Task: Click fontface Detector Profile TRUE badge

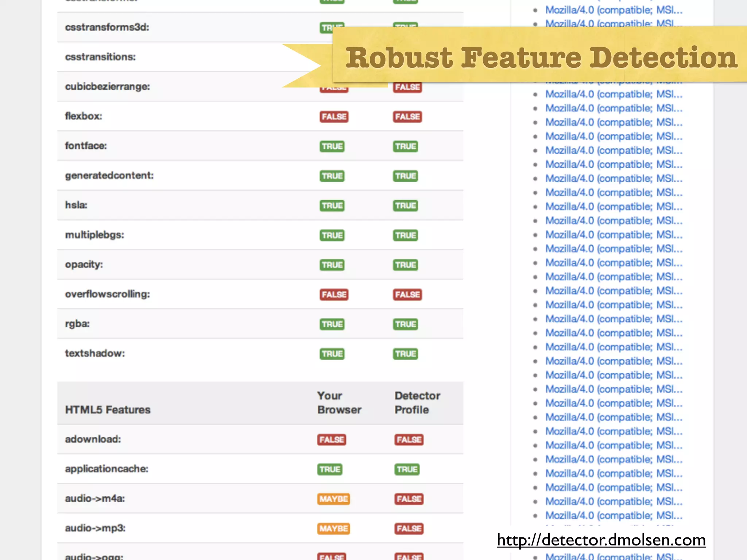Action: coord(406,147)
